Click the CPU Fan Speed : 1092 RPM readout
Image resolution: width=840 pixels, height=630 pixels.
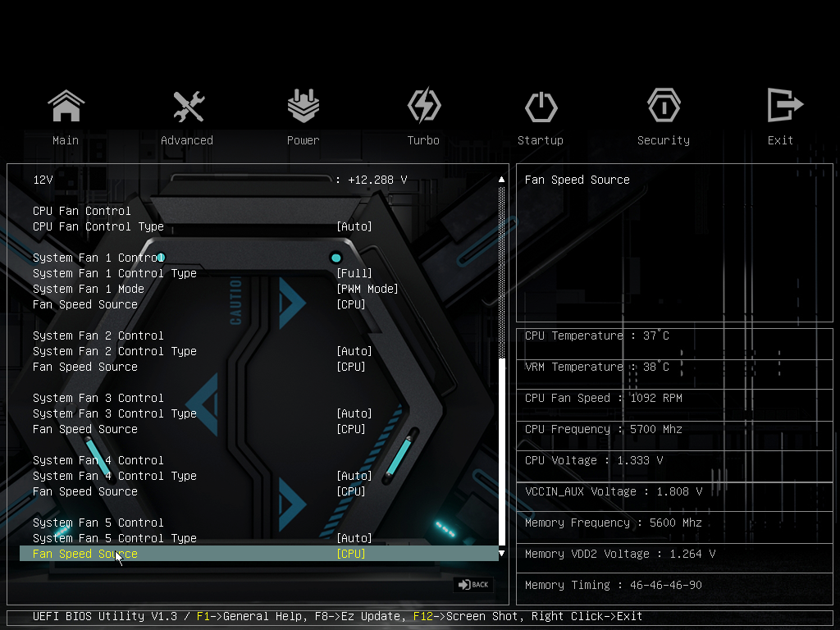(x=603, y=398)
